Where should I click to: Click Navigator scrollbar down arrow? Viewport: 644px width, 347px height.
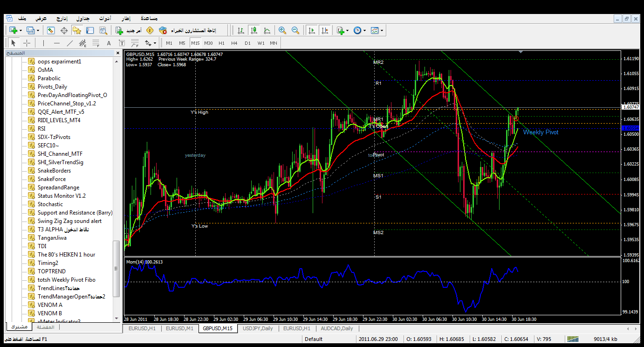coord(117,318)
